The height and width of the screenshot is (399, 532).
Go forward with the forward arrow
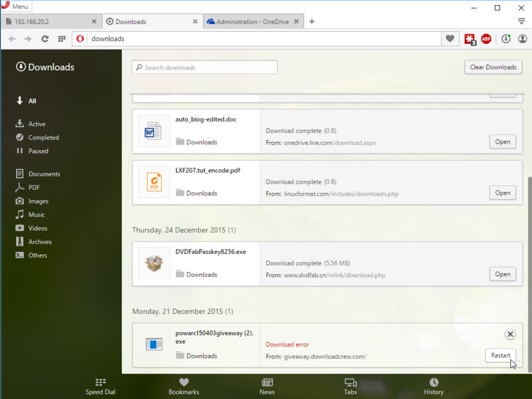coord(28,39)
